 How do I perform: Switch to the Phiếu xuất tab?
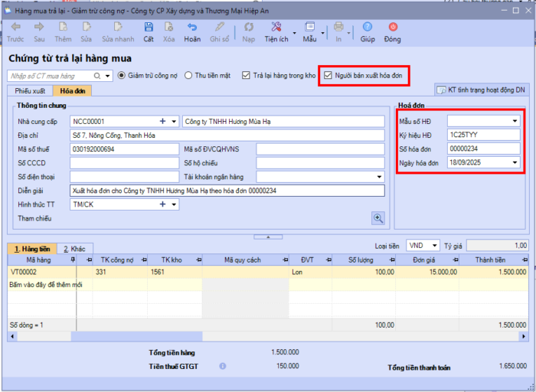tap(31, 90)
